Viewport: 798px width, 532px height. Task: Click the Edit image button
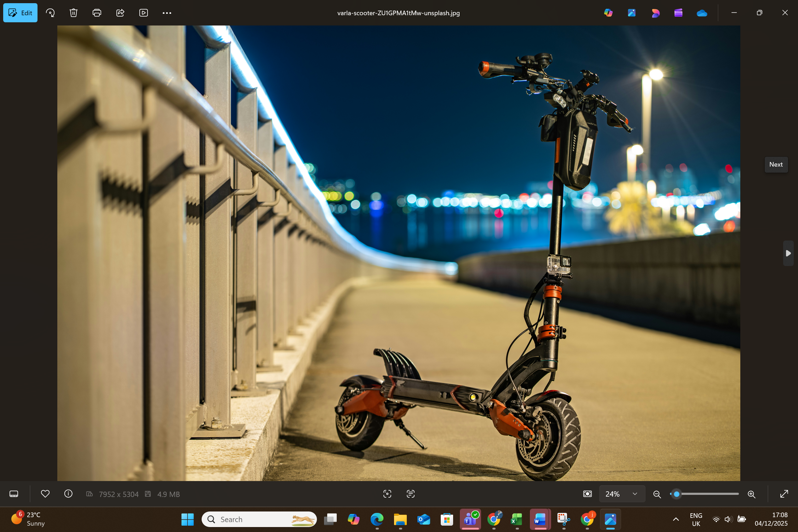[x=20, y=13]
